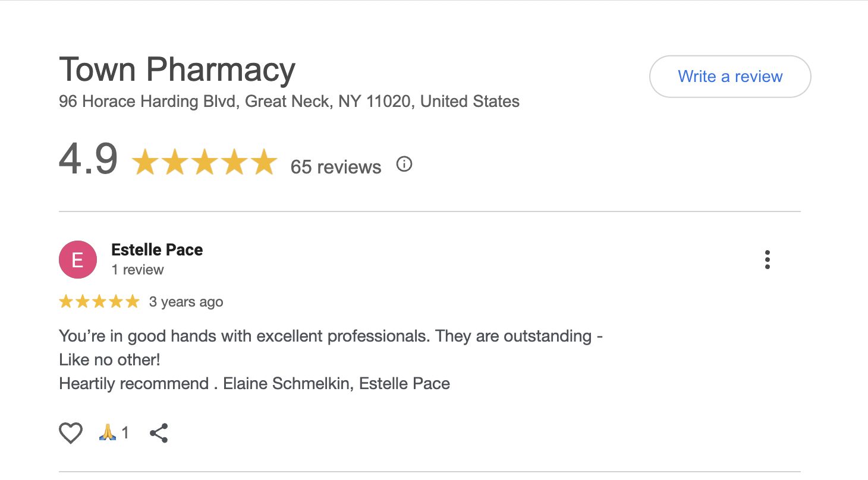React with the praying hands emoji

[107, 432]
